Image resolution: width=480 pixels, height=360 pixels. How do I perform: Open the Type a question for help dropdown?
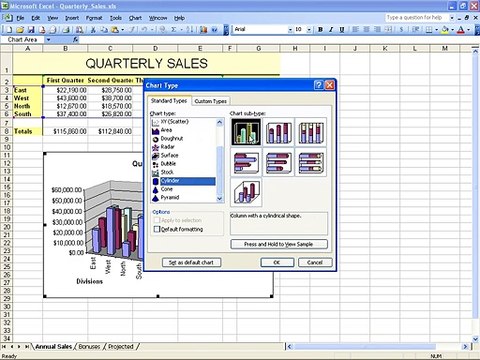[452, 18]
